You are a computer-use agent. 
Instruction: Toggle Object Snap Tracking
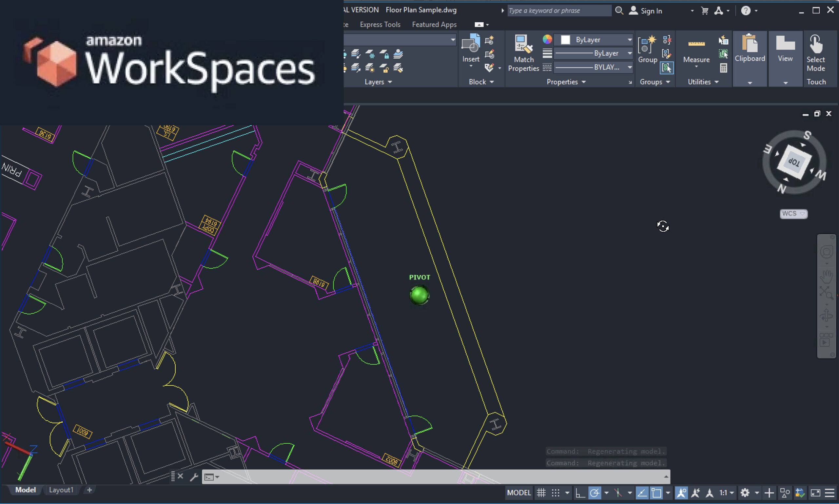[642, 493]
